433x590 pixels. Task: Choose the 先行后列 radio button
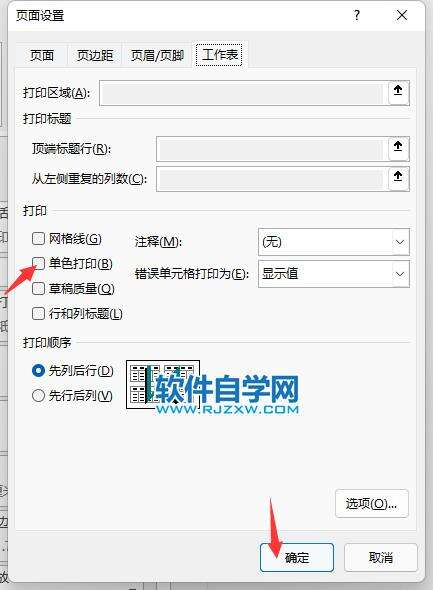[x=38, y=395]
